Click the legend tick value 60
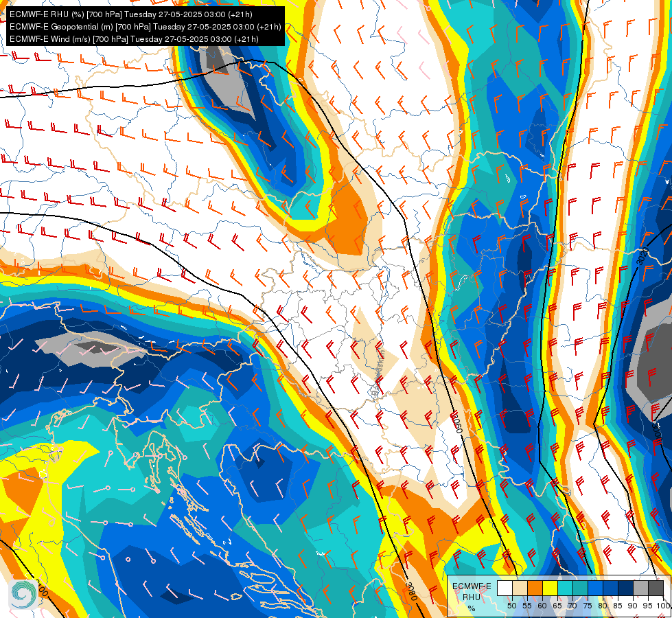672x618 pixels. [542, 606]
